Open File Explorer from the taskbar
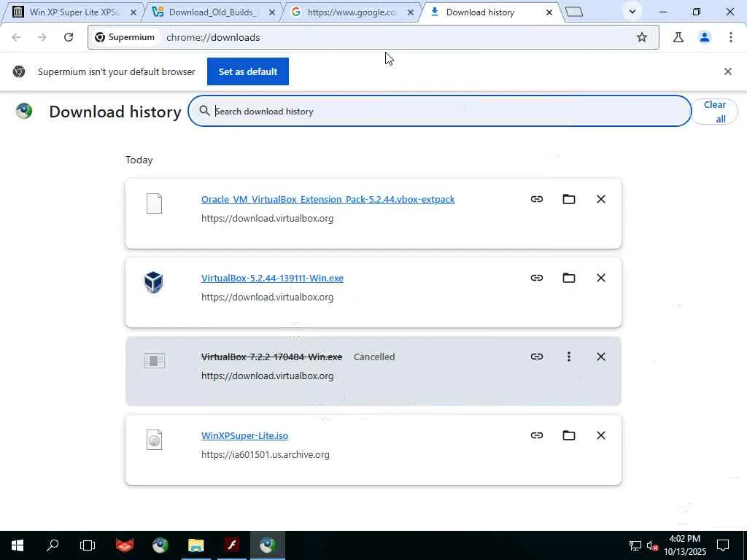This screenshot has width=747, height=560. (x=196, y=545)
